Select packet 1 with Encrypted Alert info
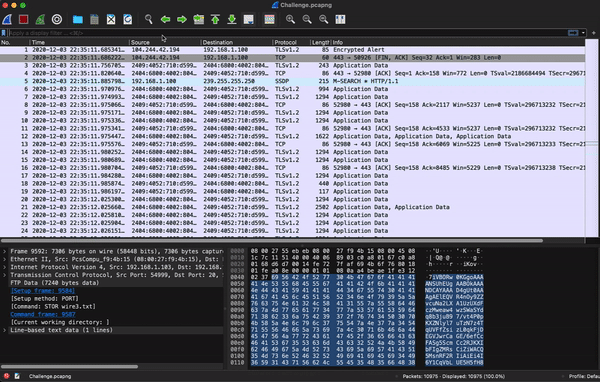 (x=292, y=50)
